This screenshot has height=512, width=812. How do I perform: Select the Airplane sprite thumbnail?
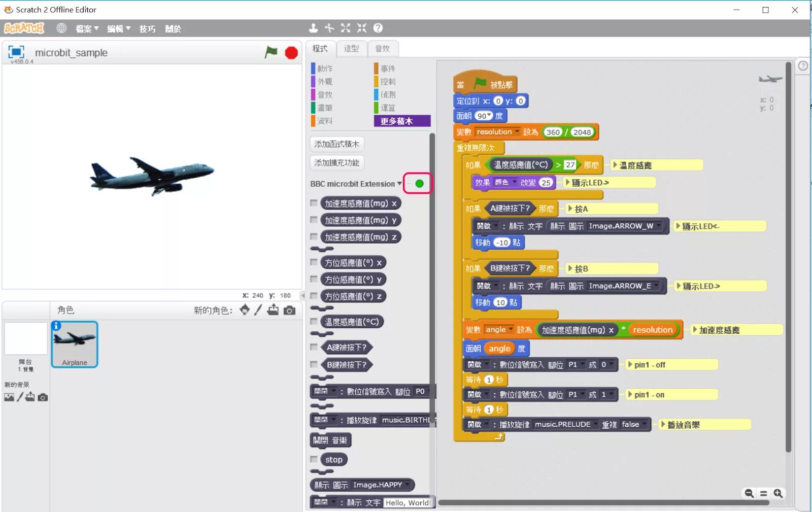[x=75, y=344]
